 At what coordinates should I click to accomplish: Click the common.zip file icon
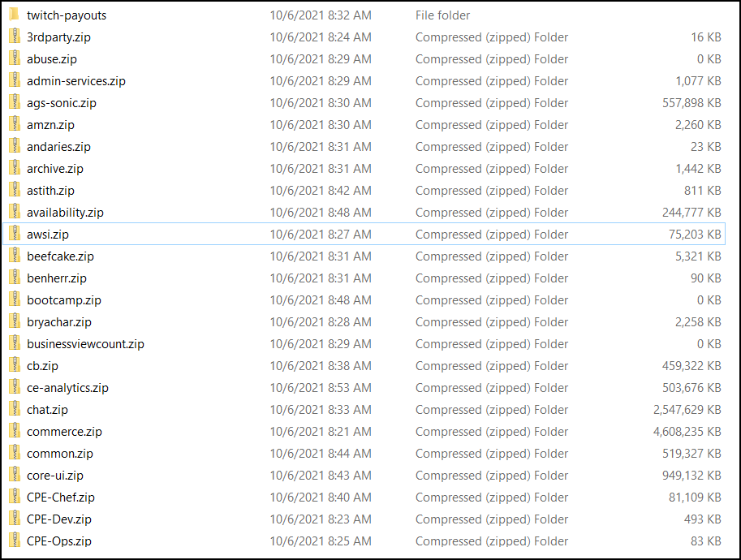click(x=15, y=453)
